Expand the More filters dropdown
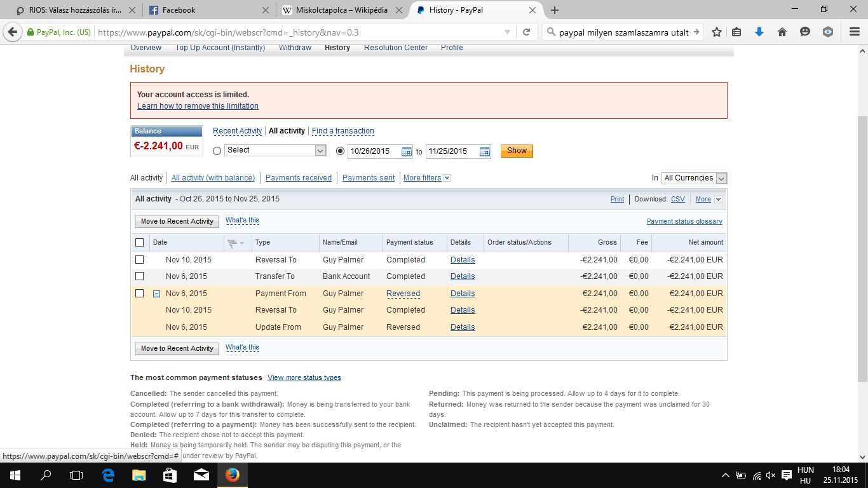This screenshot has width=868, height=488. (x=427, y=178)
